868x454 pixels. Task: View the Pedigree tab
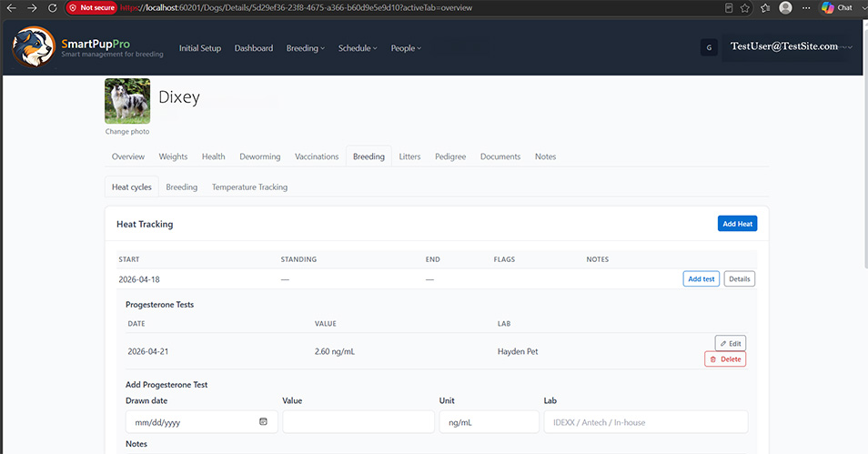tap(450, 156)
